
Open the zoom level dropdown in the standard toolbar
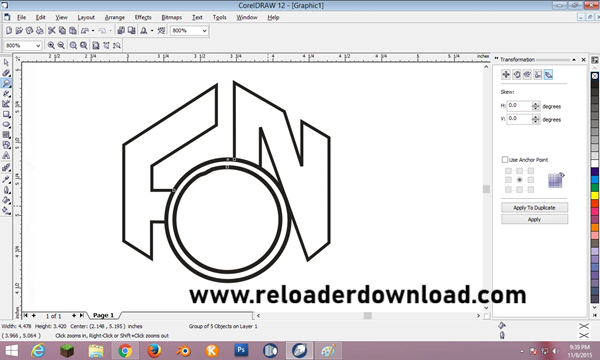click(x=204, y=31)
